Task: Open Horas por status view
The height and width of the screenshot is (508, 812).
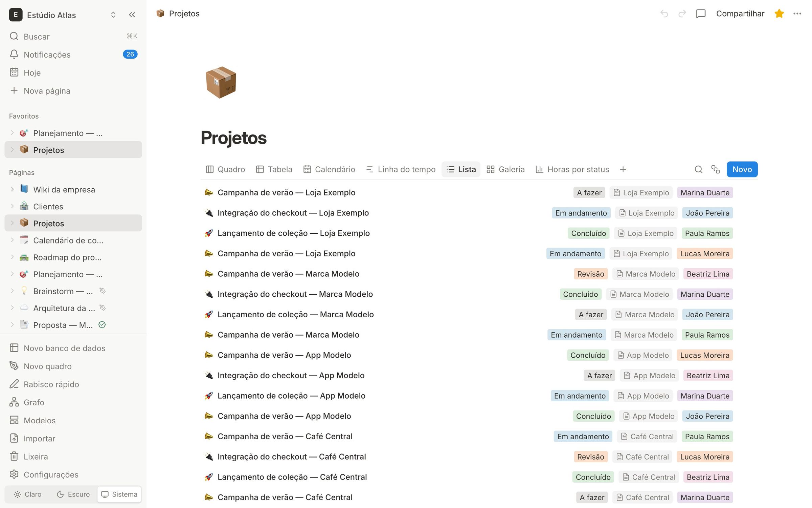Action: pyautogui.click(x=572, y=169)
